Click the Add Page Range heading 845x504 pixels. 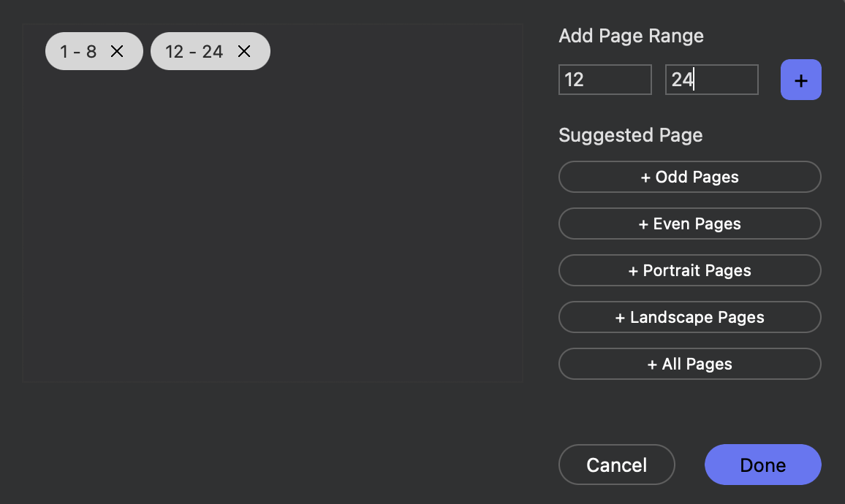click(x=631, y=36)
